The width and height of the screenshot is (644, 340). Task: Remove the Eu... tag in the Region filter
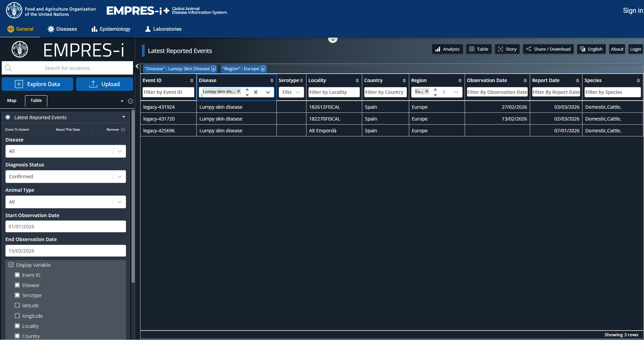pos(427,91)
